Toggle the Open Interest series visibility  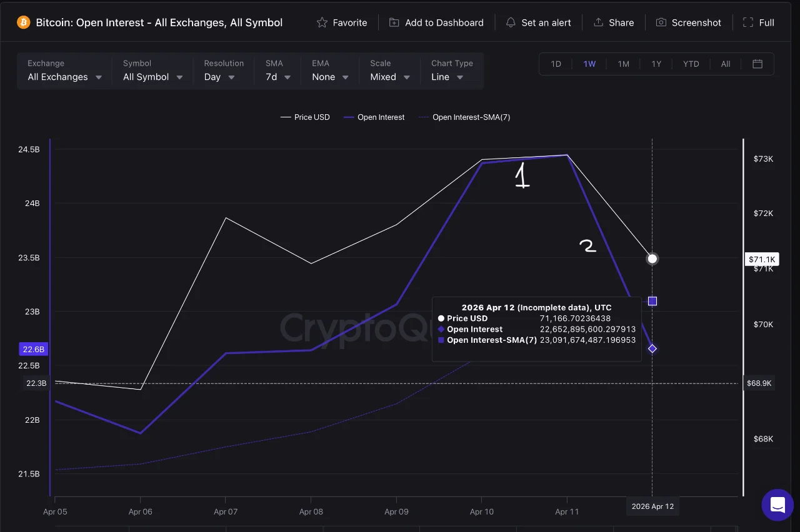click(374, 117)
